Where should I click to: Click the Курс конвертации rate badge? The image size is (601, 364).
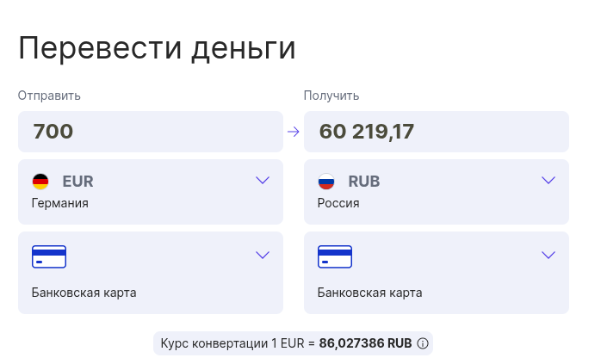tap(294, 343)
